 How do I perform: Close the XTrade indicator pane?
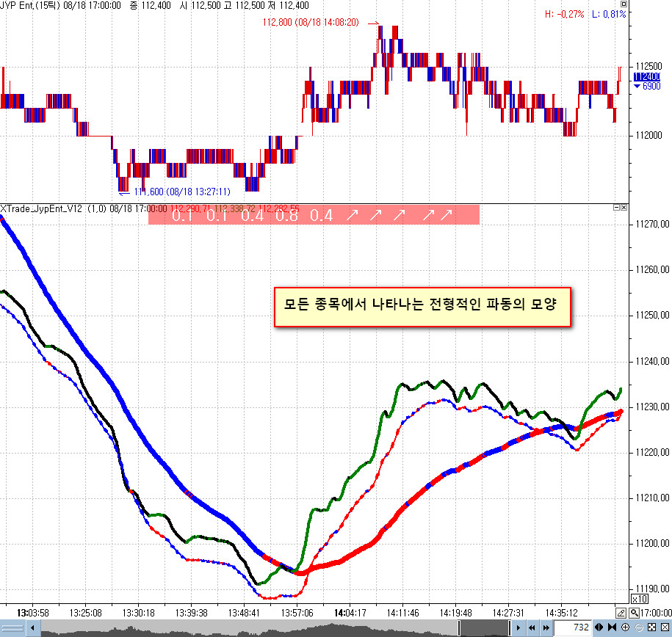coord(624,208)
